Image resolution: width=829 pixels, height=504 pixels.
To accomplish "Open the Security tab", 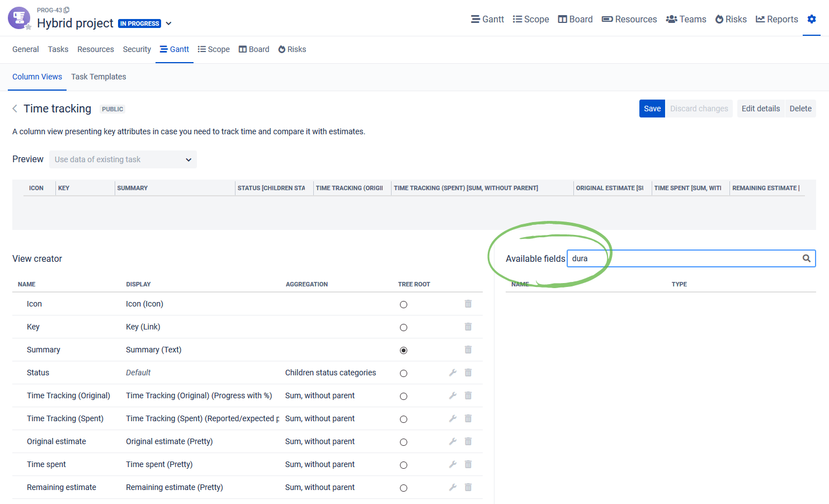I will (x=136, y=49).
